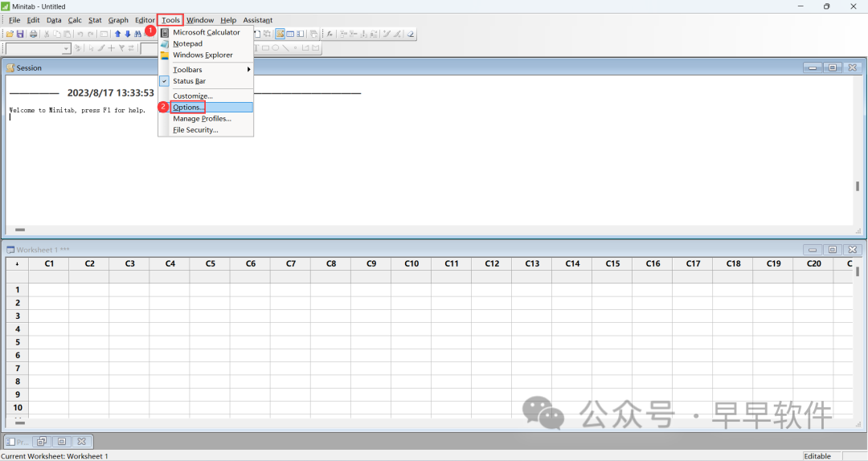Select Options... in the Tools menu
This screenshot has height=461, width=868.
[189, 107]
